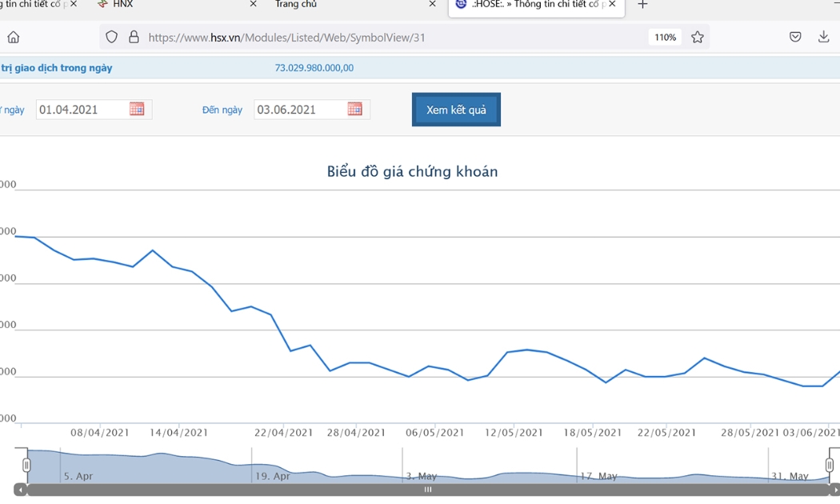
Task: Open the tracking protection shield icon
Action: tap(111, 37)
